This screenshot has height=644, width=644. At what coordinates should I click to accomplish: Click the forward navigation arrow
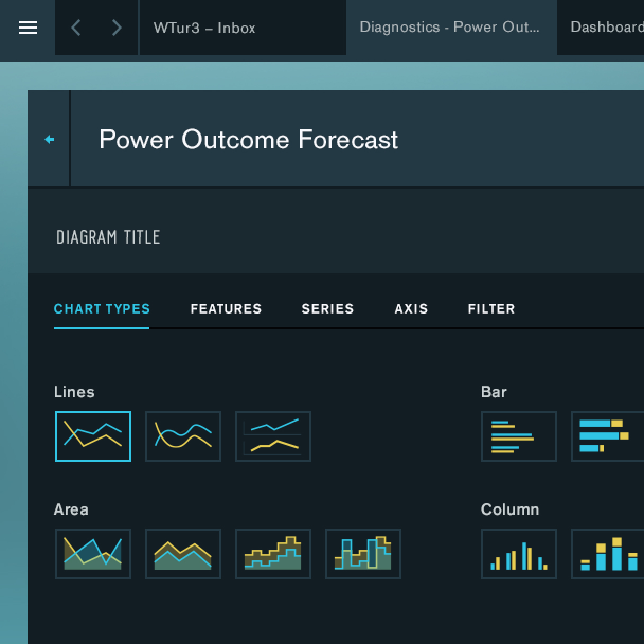point(116,27)
